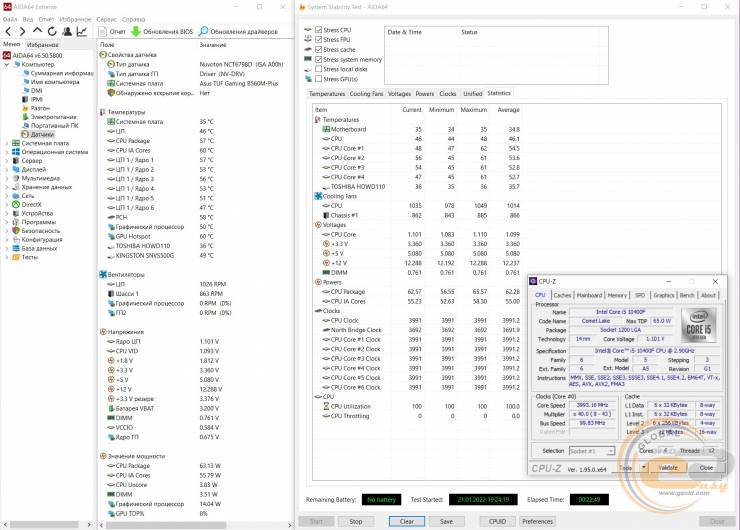This screenshot has height=530, width=740.
Task: Toggle Stress system memory checkbox
Action: (x=319, y=59)
